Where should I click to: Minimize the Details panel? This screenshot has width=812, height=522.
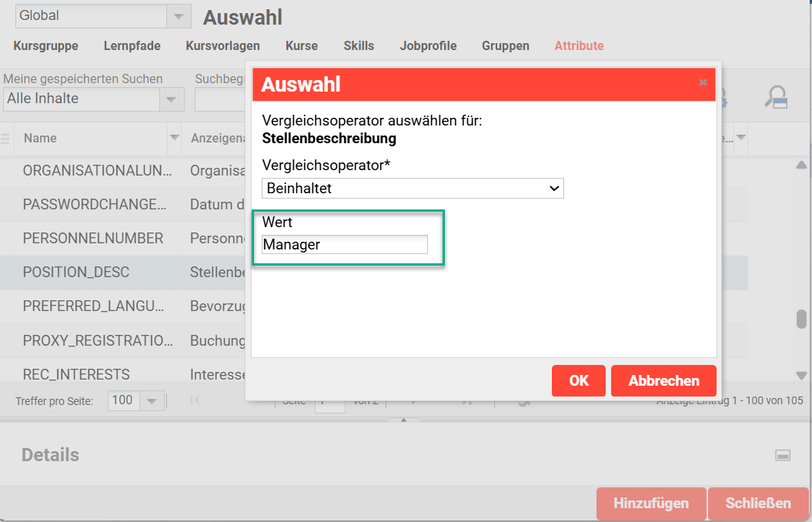pyautogui.click(x=783, y=456)
